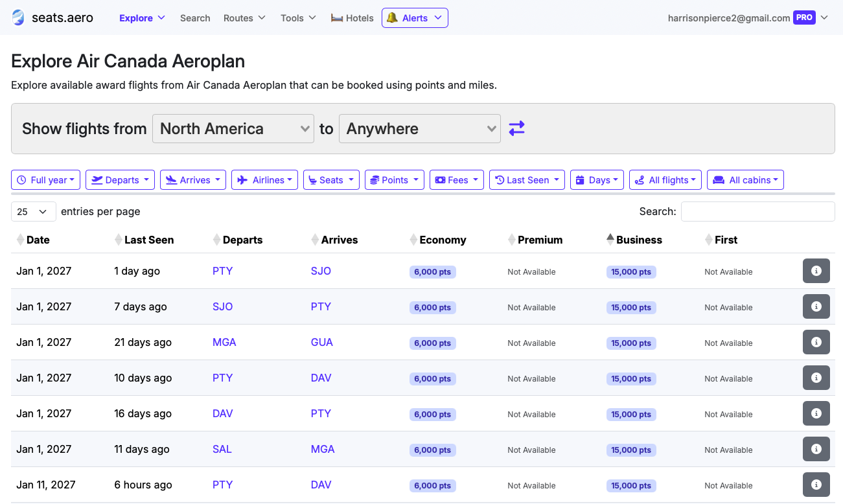
Task: Open info for the Jan 1 PTY to DAV flight
Action: 816,378
